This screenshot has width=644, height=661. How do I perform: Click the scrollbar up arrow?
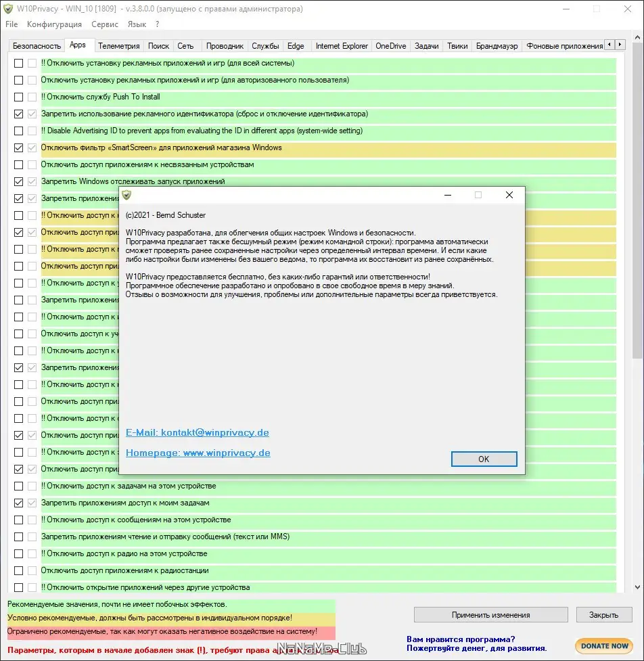point(637,38)
